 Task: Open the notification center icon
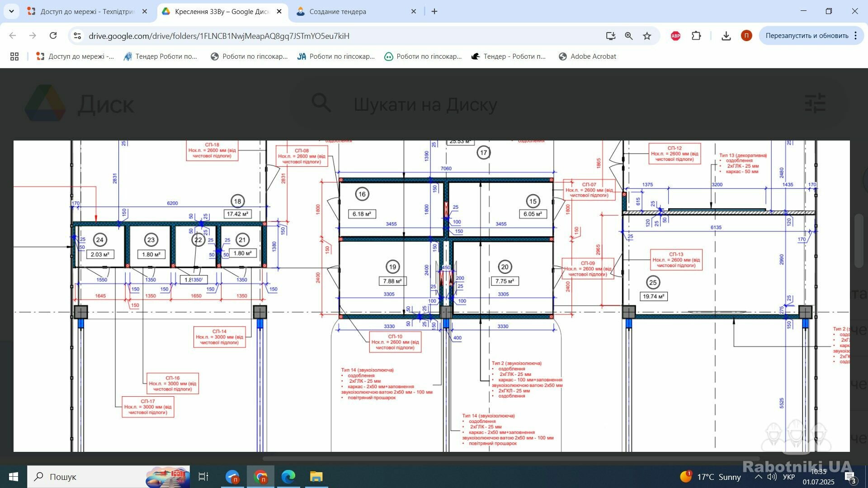point(850,477)
